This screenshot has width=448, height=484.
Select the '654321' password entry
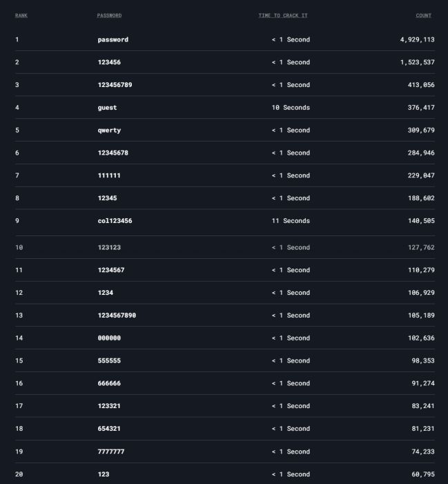tap(109, 429)
